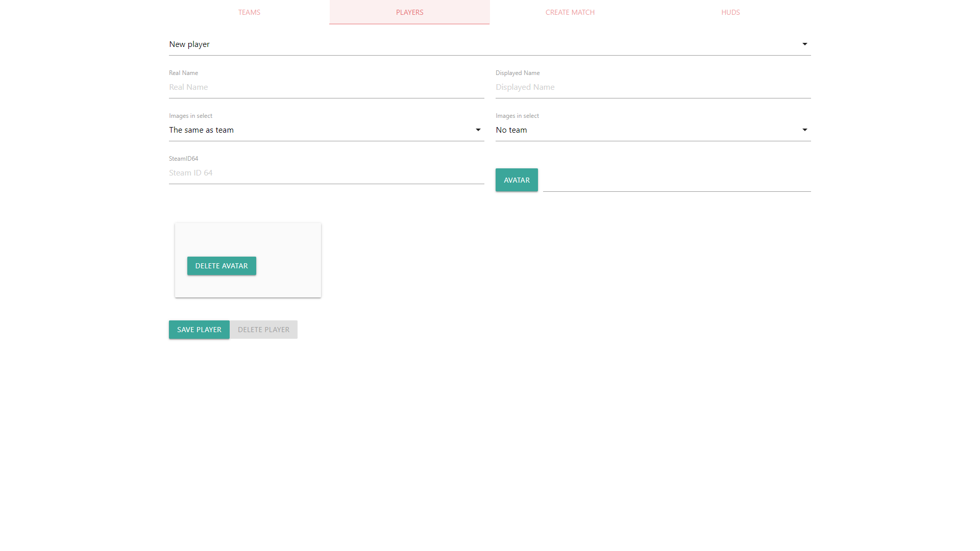Click the greyed Delete Player button
The width and height of the screenshot is (980, 551).
click(x=263, y=330)
